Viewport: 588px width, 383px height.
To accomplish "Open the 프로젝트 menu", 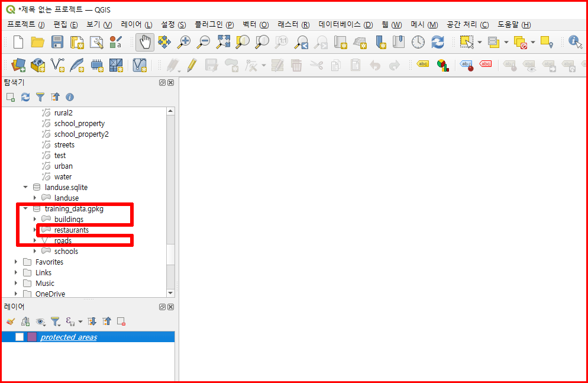I will 26,24.
